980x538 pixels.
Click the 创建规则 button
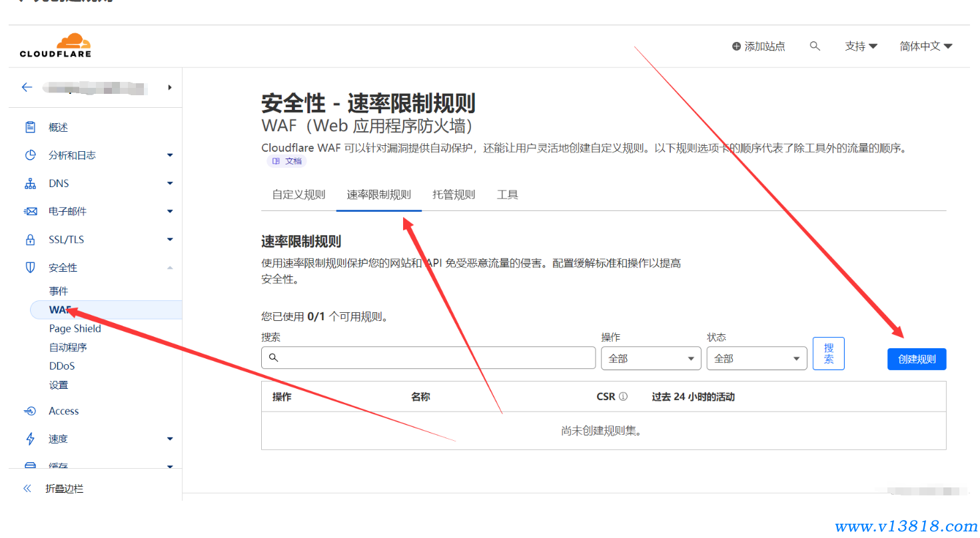916,359
